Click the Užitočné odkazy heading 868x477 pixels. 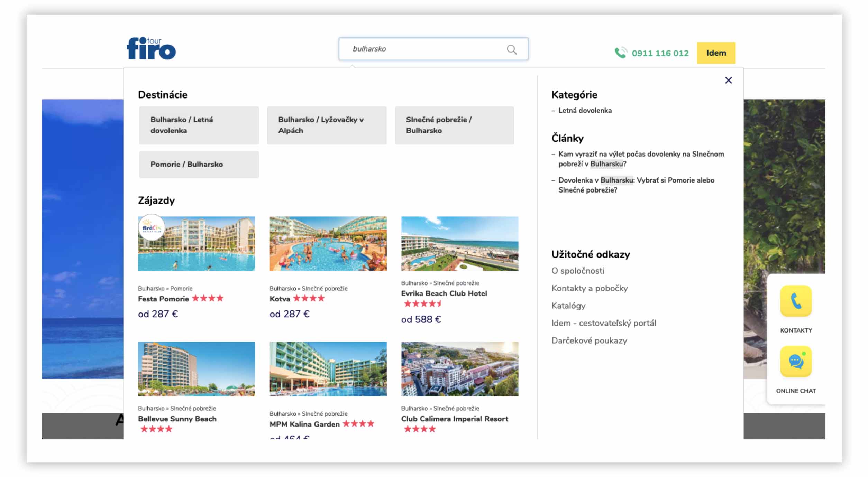(x=591, y=254)
